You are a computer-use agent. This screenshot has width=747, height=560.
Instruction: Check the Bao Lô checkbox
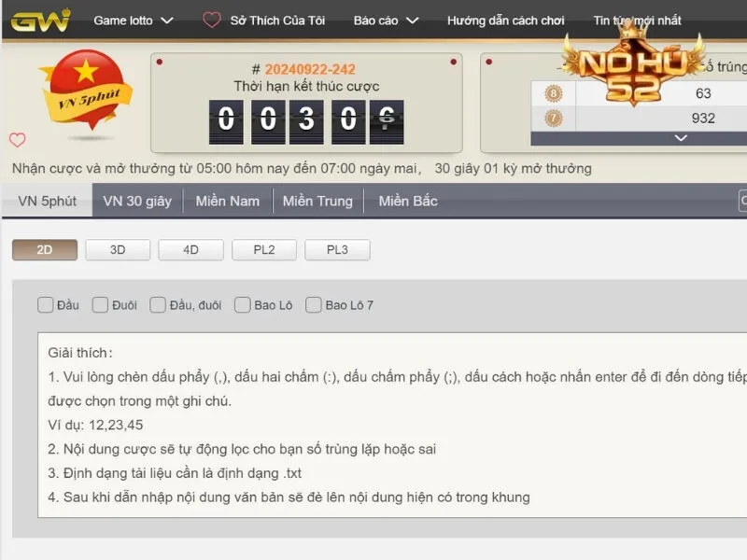tap(243, 305)
